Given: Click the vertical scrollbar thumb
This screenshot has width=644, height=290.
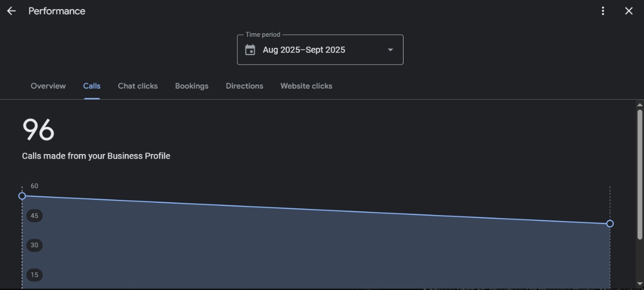Looking at the screenshot, I should pos(639,174).
